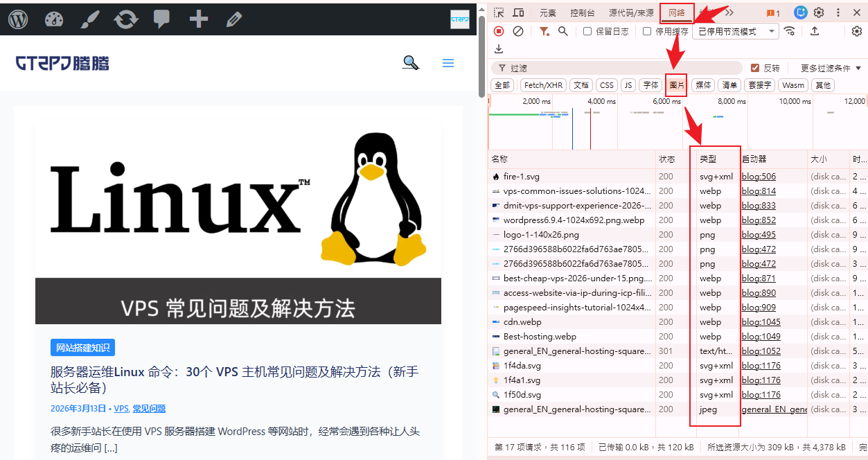
Task: Check the 停用缓存 checkbox
Action: tap(647, 31)
